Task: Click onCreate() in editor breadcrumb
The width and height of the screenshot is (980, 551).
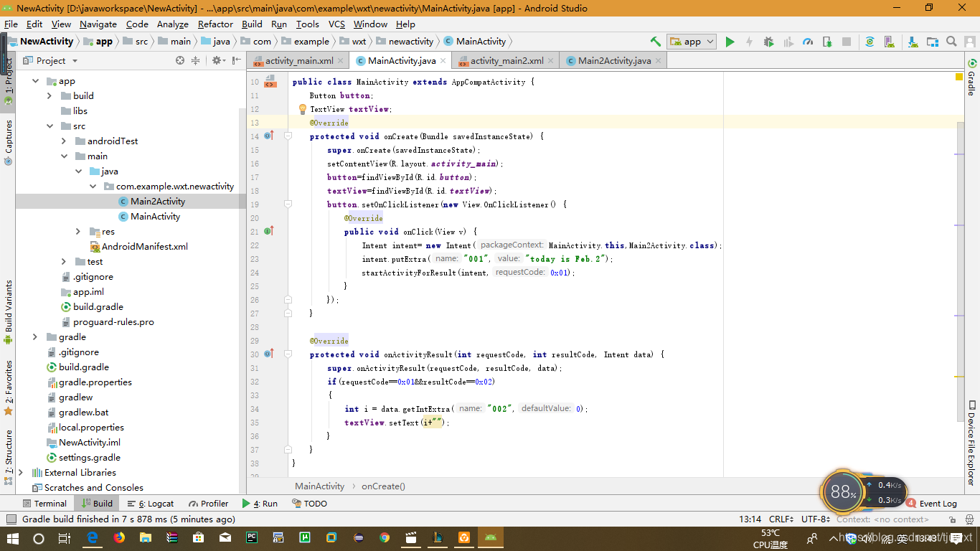Action: pyautogui.click(x=383, y=486)
